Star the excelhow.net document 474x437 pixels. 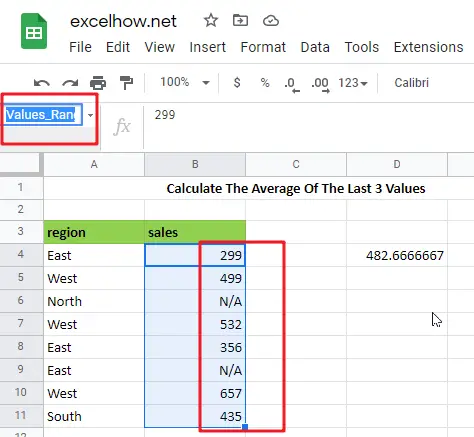[x=211, y=21]
